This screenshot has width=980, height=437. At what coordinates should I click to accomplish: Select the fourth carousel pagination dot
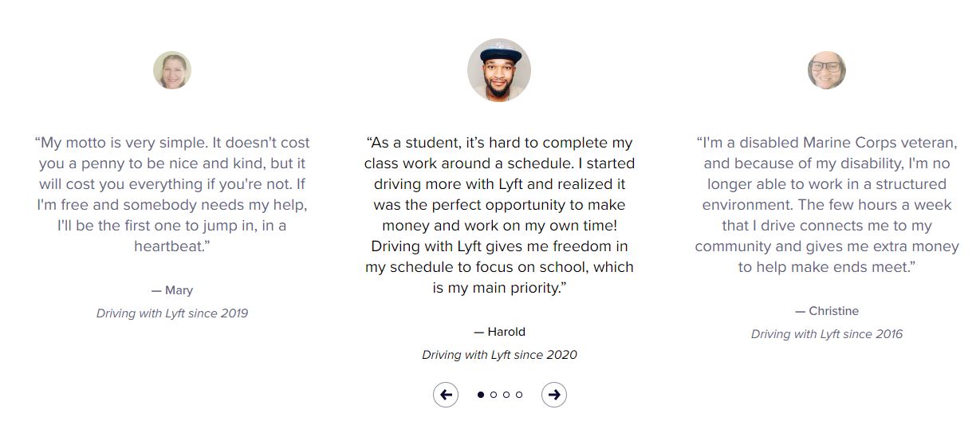(519, 395)
